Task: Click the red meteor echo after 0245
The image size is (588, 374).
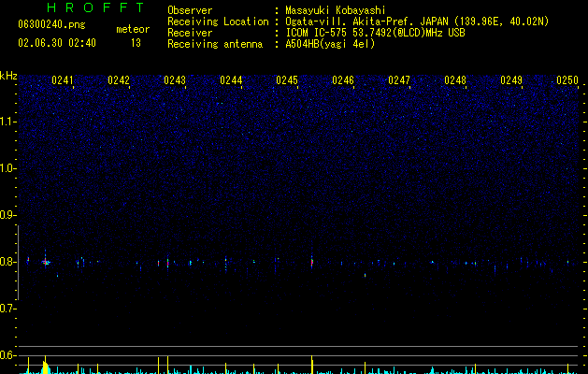Action: pos(312,262)
